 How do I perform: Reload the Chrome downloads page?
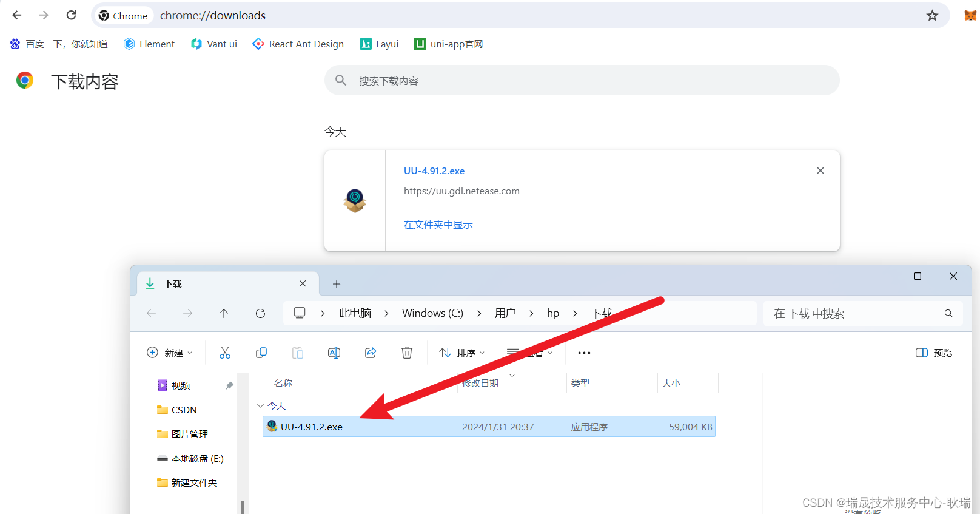[72, 15]
